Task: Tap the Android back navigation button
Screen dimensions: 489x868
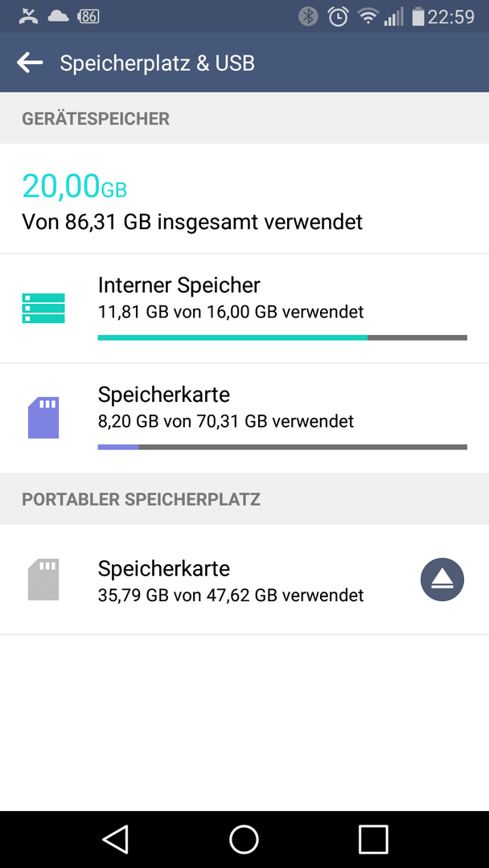Action: pos(115,839)
